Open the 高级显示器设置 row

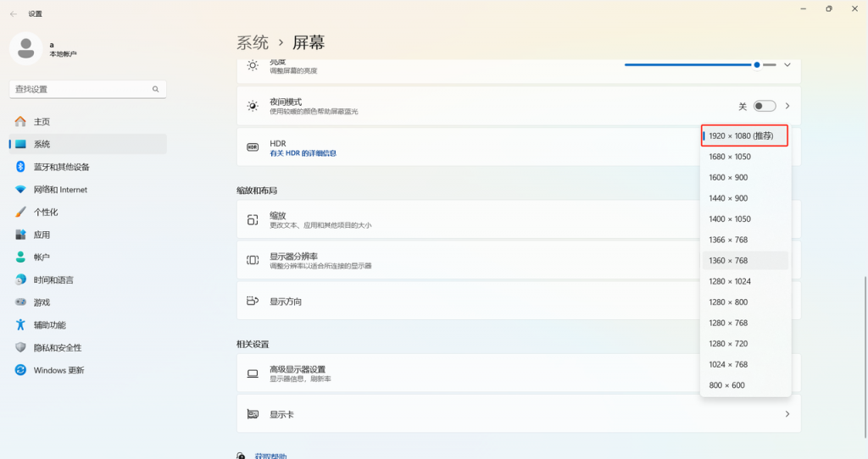pyautogui.click(x=468, y=373)
